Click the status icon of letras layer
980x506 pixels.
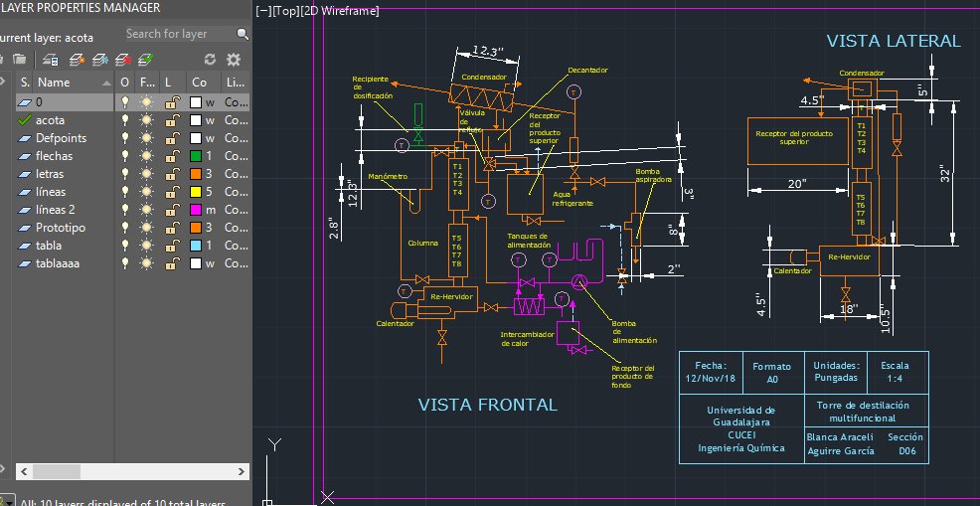(25, 174)
